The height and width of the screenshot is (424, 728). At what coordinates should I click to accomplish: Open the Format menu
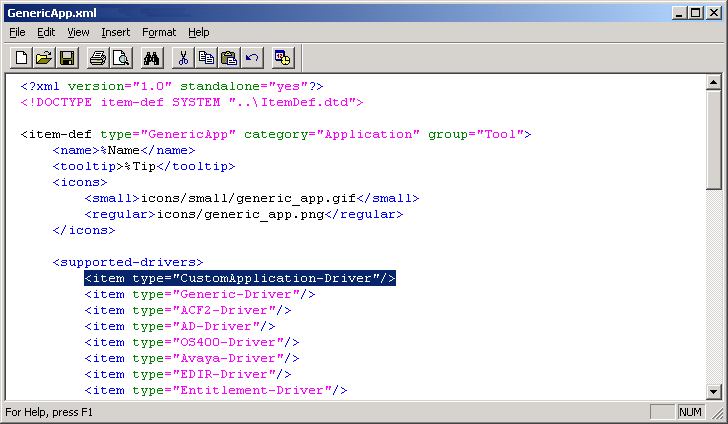point(159,32)
